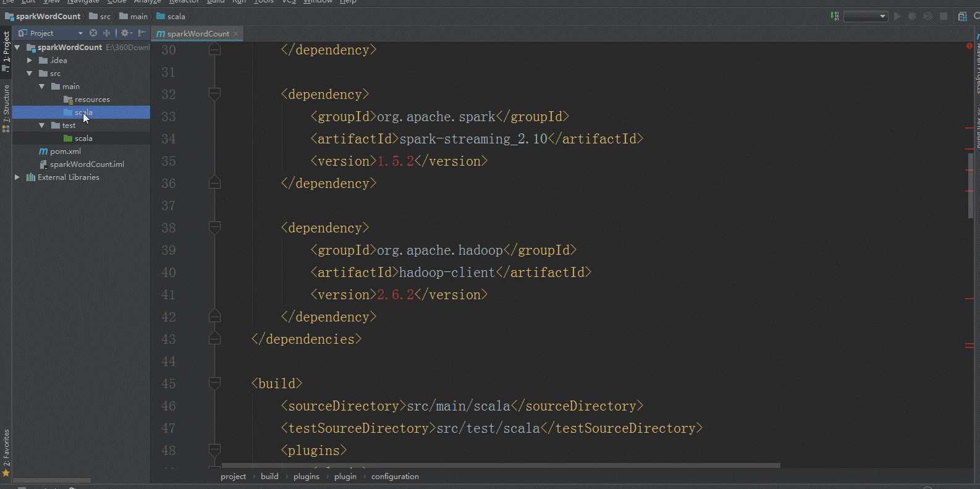The width and height of the screenshot is (980, 489).
Task: Click the Scroll from Source target icon
Action: (93, 33)
